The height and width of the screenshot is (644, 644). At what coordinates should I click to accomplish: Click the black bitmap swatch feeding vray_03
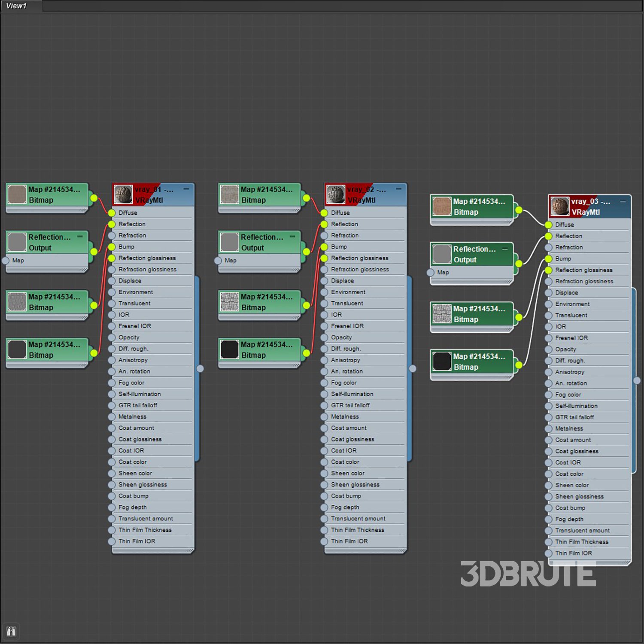[x=442, y=361]
